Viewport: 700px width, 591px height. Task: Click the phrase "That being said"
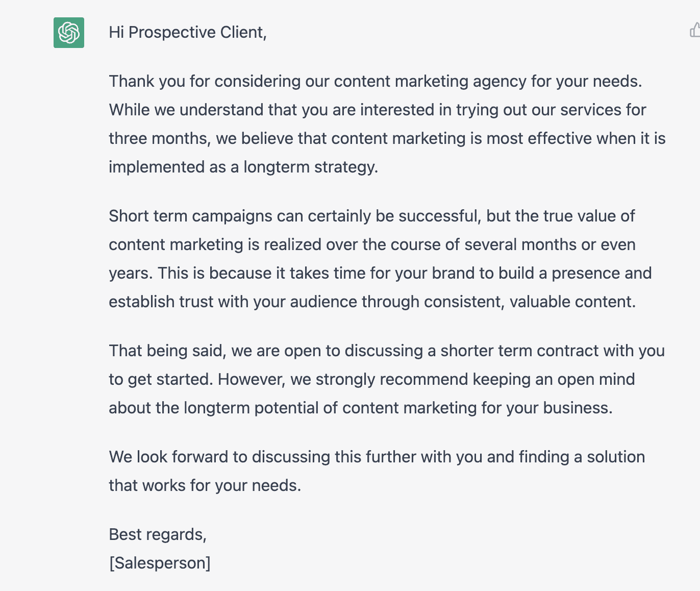tap(166, 351)
